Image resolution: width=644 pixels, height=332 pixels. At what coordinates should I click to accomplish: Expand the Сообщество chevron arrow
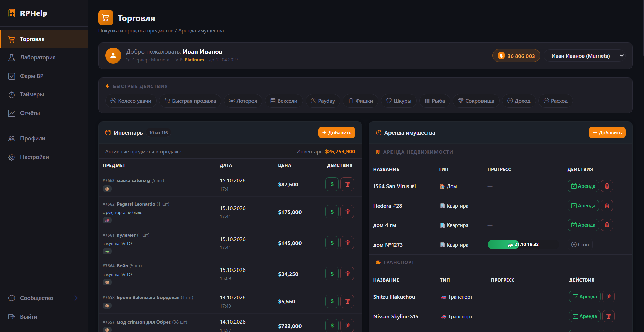76,298
